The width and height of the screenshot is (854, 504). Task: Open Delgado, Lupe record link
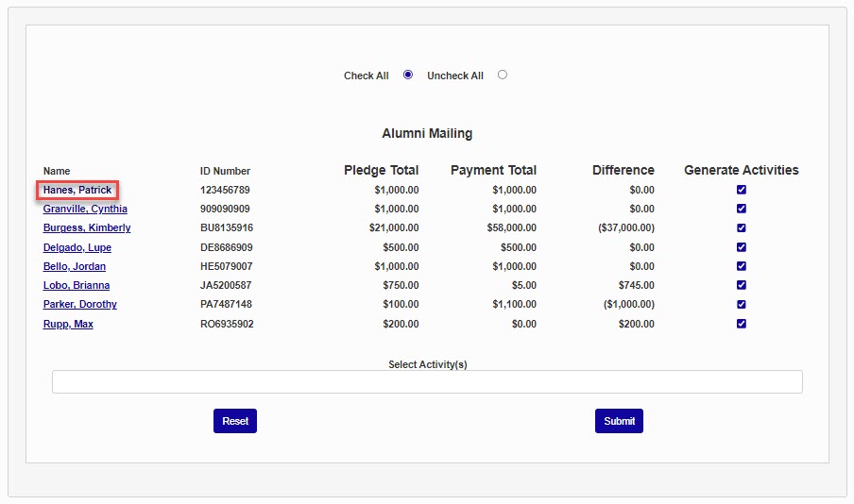(x=77, y=247)
